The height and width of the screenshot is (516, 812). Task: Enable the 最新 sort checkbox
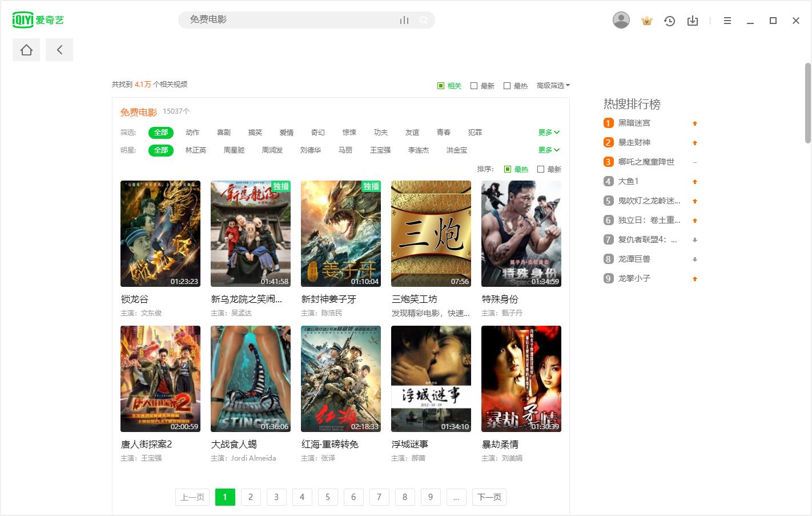click(x=474, y=85)
